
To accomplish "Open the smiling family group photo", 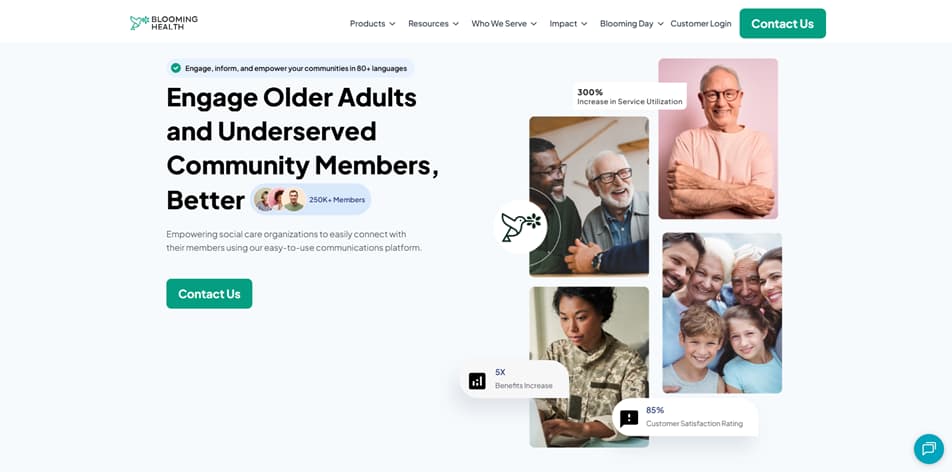I will point(722,313).
